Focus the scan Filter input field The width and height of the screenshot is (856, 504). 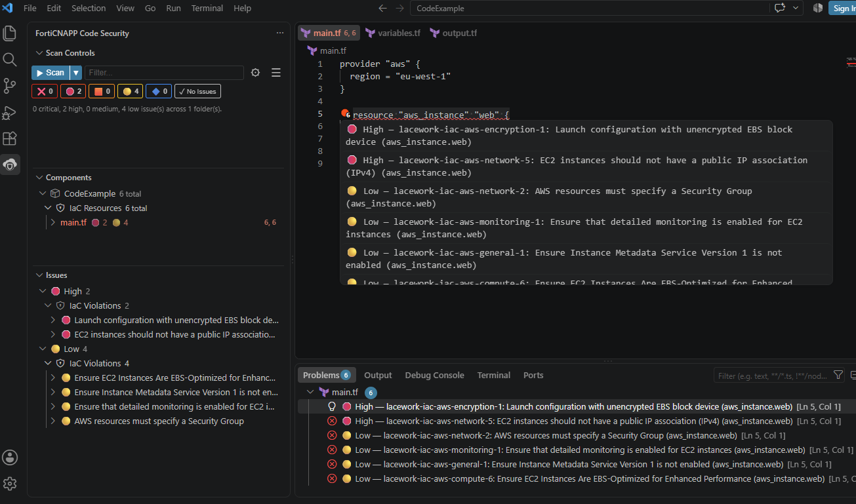(x=164, y=73)
